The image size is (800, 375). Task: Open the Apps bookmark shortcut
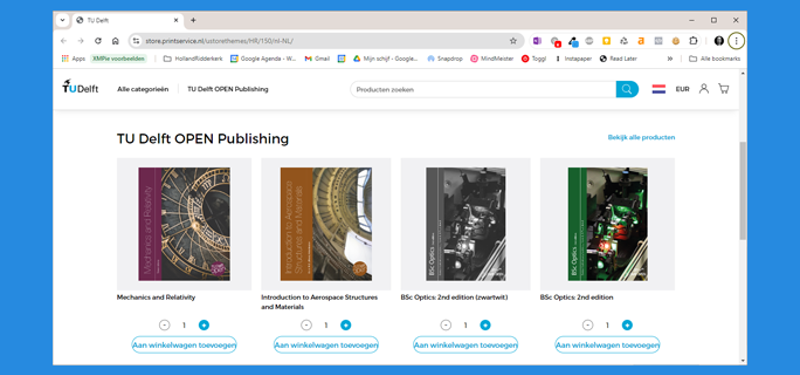(73, 59)
